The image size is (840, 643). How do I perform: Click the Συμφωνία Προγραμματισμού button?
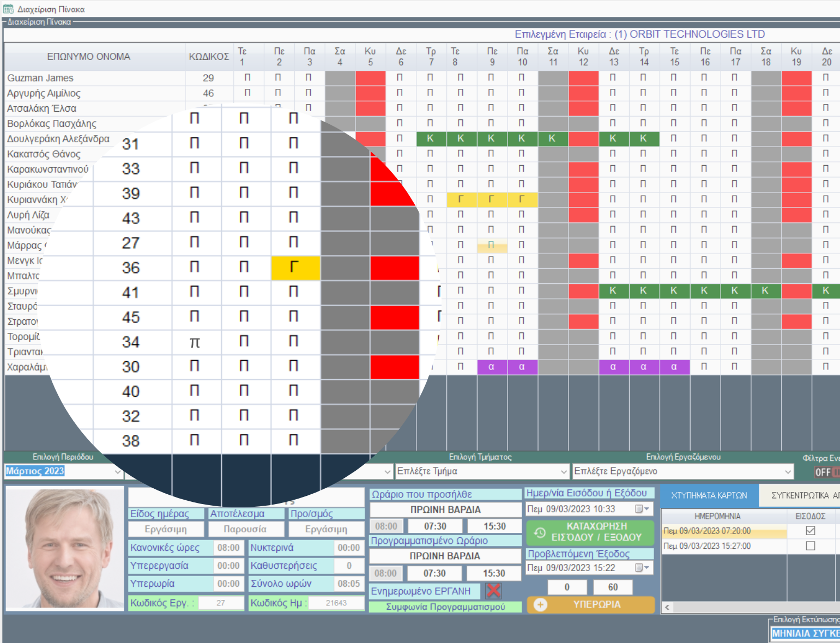coord(445,606)
